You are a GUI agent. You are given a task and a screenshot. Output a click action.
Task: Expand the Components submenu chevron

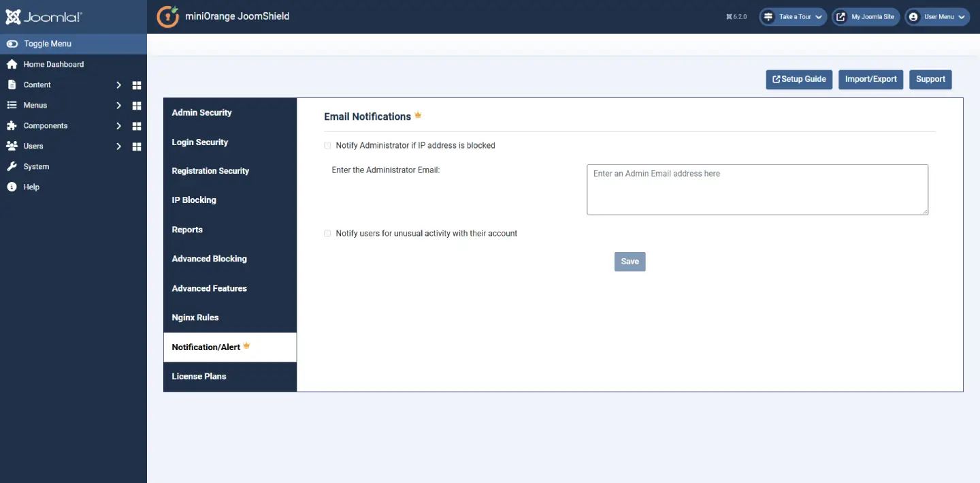[x=118, y=126]
